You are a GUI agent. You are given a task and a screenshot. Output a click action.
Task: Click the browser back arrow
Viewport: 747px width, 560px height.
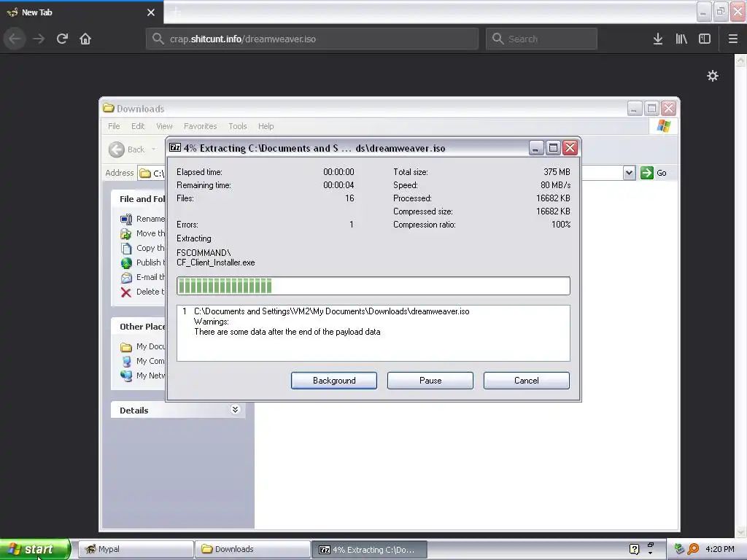pyautogui.click(x=15, y=39)
